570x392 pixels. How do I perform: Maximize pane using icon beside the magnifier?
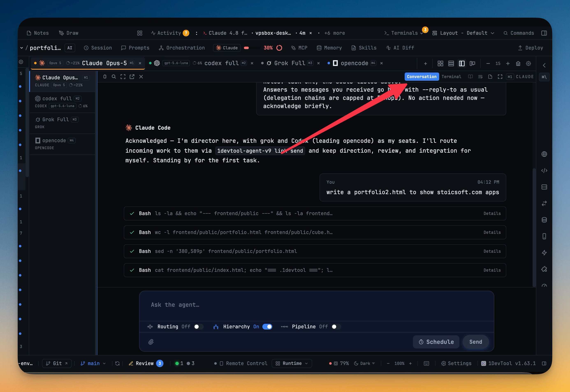click(x=123, y=77)
